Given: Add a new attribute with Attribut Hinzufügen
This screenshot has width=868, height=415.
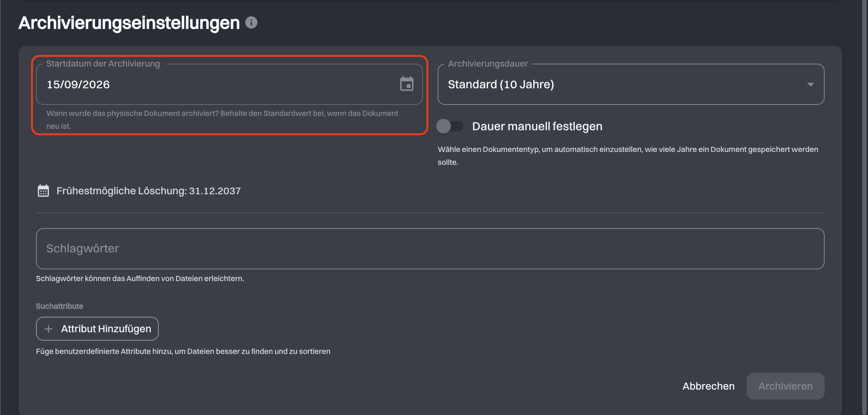Looking at the screenshot, I should tap(97, 329).
